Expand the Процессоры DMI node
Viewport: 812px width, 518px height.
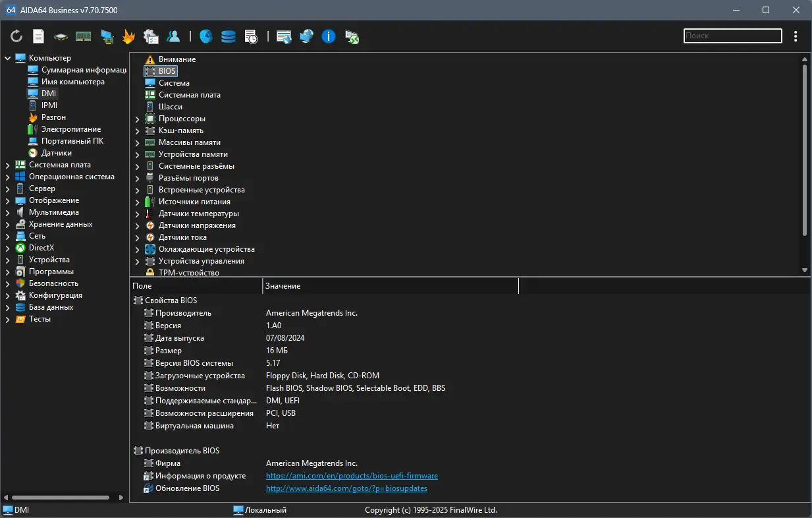point(137,119)
